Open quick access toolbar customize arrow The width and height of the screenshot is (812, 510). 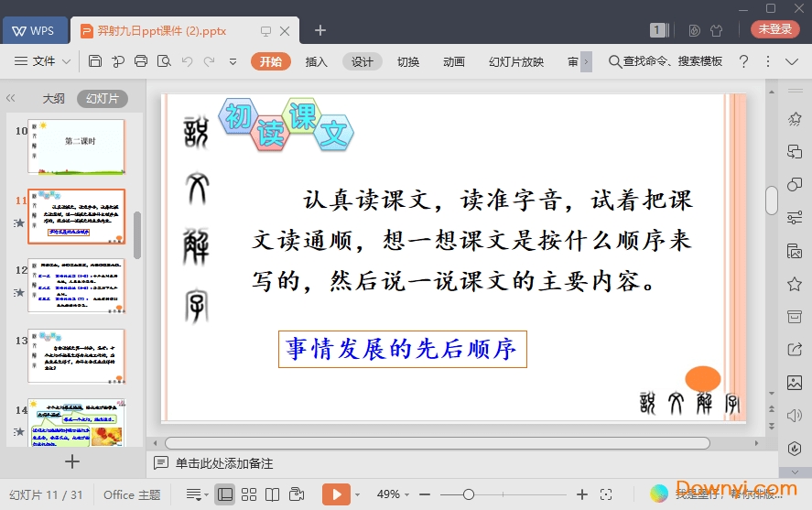click(x=233, y=61)
